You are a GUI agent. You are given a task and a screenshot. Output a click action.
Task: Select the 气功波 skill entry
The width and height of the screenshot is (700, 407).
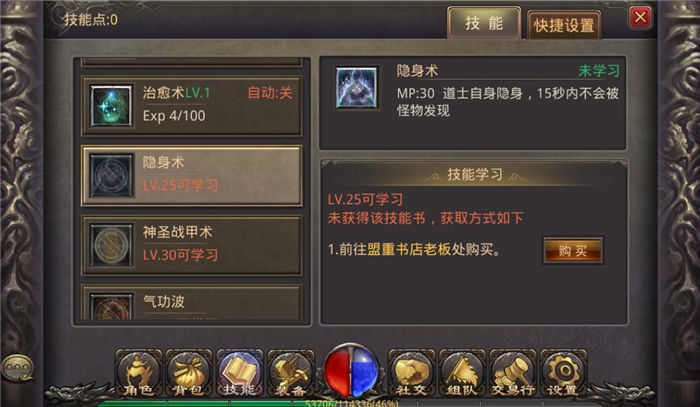[192, 303]
